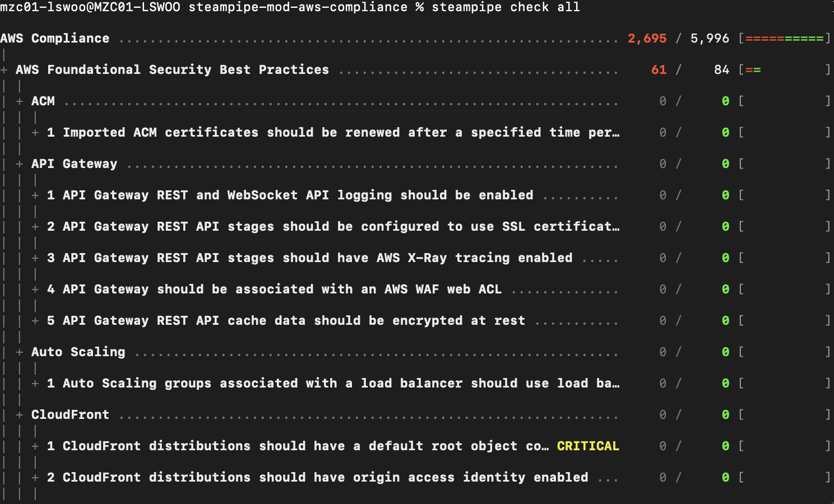Click the Foundational Security progress bar

(x=784, y=70)
